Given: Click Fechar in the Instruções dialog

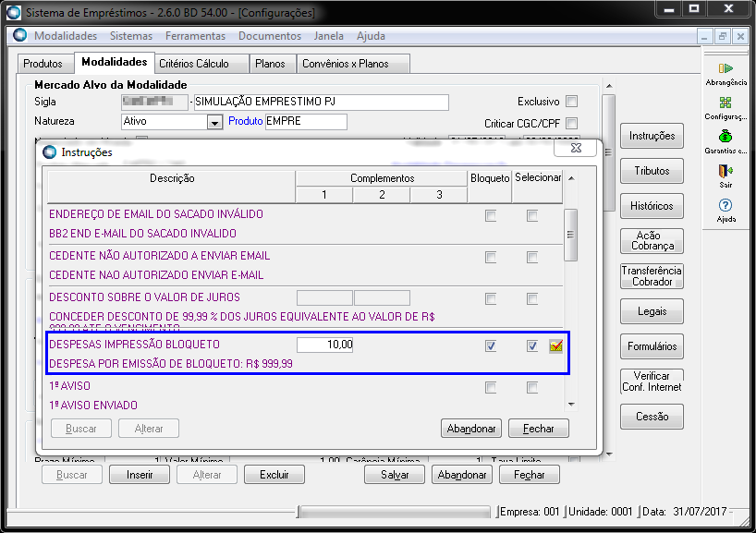Looking at the screenshot, I should tap(539, 429).
